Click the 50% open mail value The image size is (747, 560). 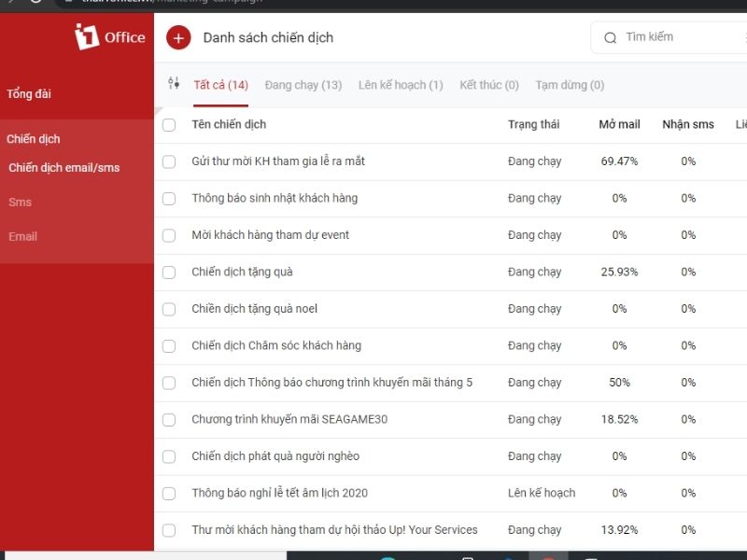(x=619, y=383)
